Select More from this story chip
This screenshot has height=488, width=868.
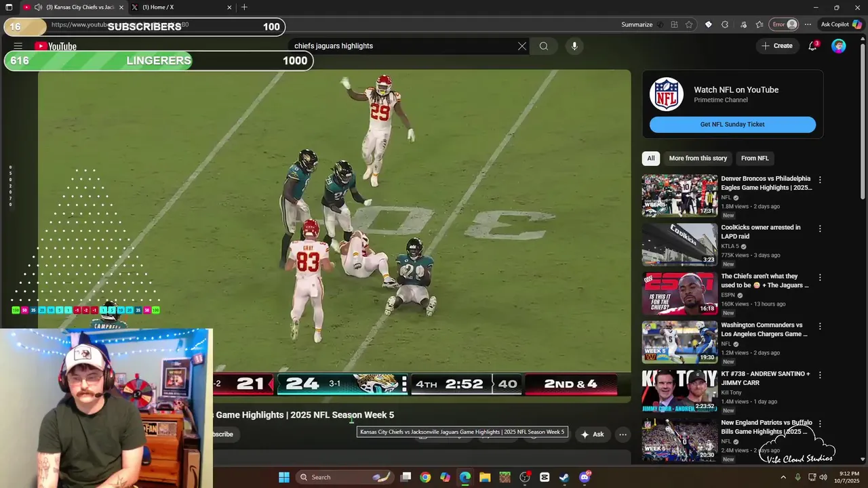pyautogui.click(x=698, y=159)
